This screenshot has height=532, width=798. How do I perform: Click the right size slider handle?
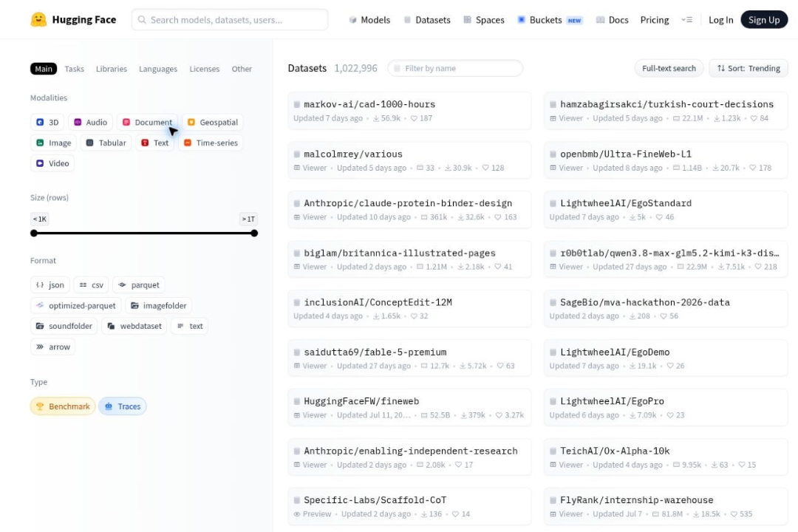click(x=254, y=233)
